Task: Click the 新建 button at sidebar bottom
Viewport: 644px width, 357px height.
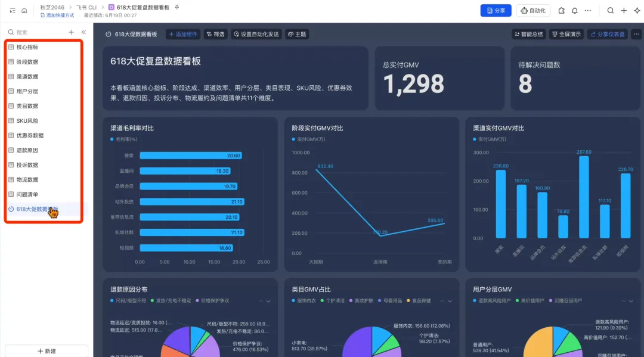Action: click(x=47, y=351)
